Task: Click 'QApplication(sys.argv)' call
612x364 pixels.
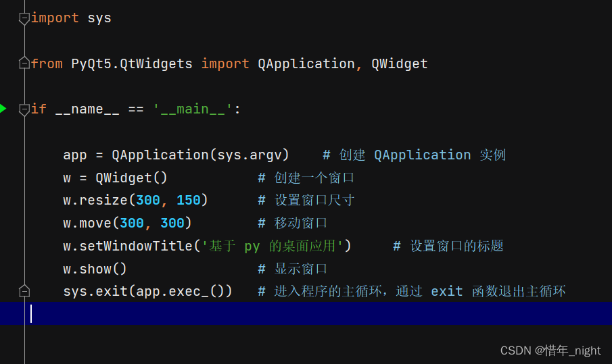Action: [x=200, y=155]
